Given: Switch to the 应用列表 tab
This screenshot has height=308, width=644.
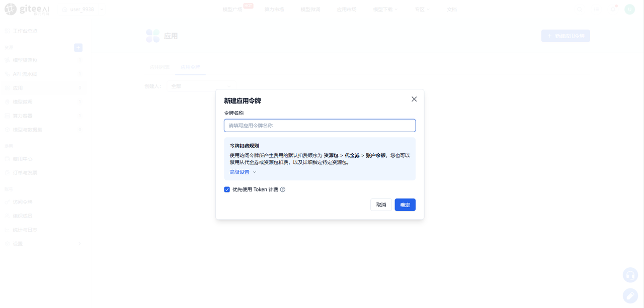Looking at the screenshot, I should (x=159, y=67).
